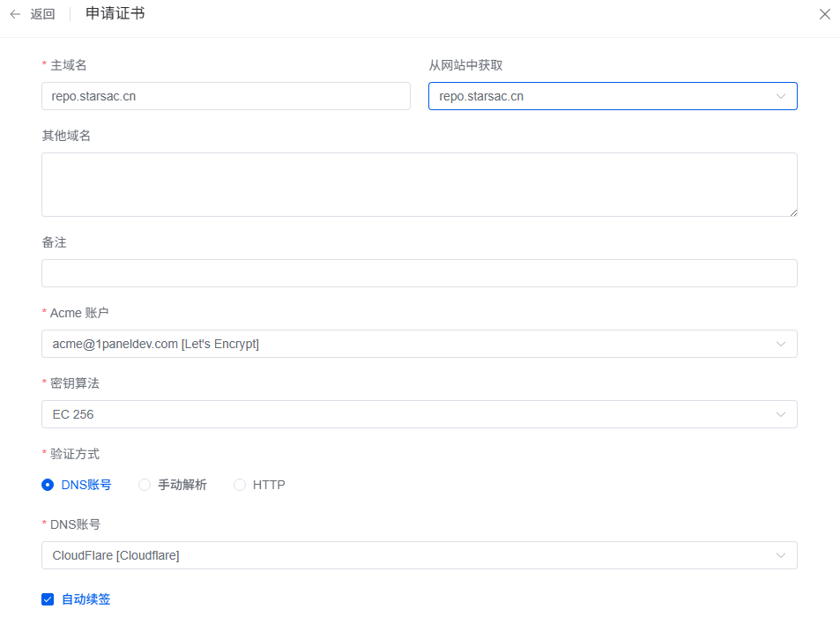Click the 密钥算法 chevron arrow icon
The image size is (840, 624).
(x=781, y=414)
